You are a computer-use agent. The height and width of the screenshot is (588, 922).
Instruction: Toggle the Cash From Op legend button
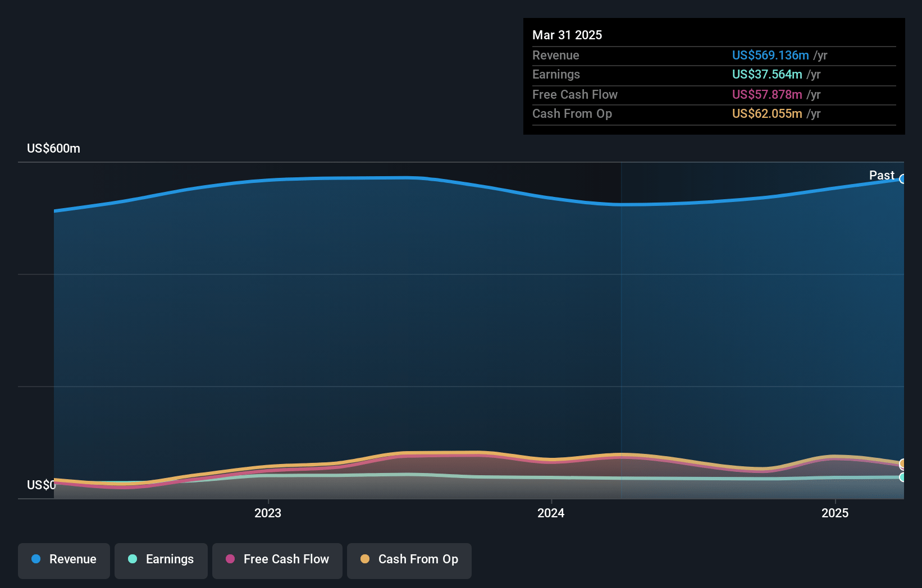409,561
